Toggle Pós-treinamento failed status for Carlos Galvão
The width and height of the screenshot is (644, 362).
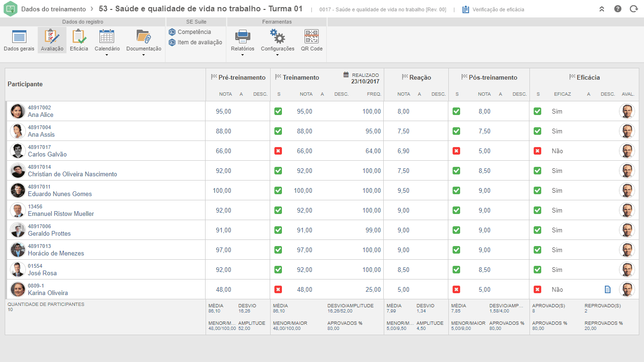click(x=456, y=151)
